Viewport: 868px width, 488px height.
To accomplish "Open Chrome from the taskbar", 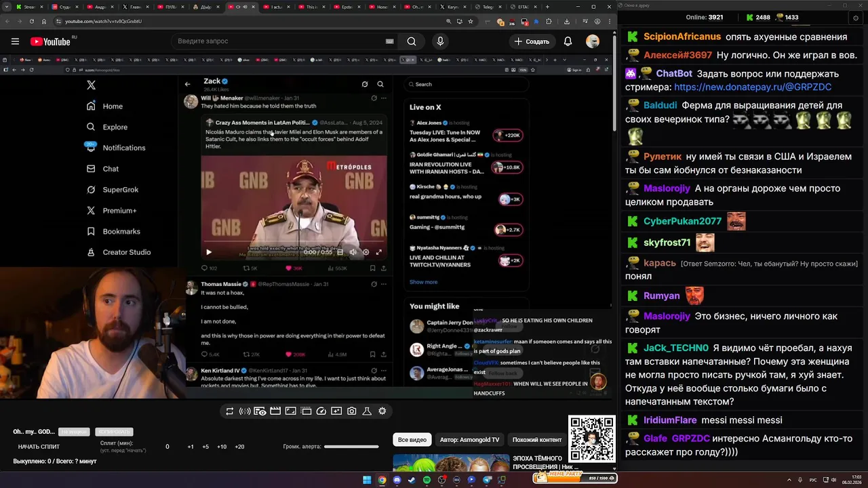I will pyautogui.click(x=382, y=480).
